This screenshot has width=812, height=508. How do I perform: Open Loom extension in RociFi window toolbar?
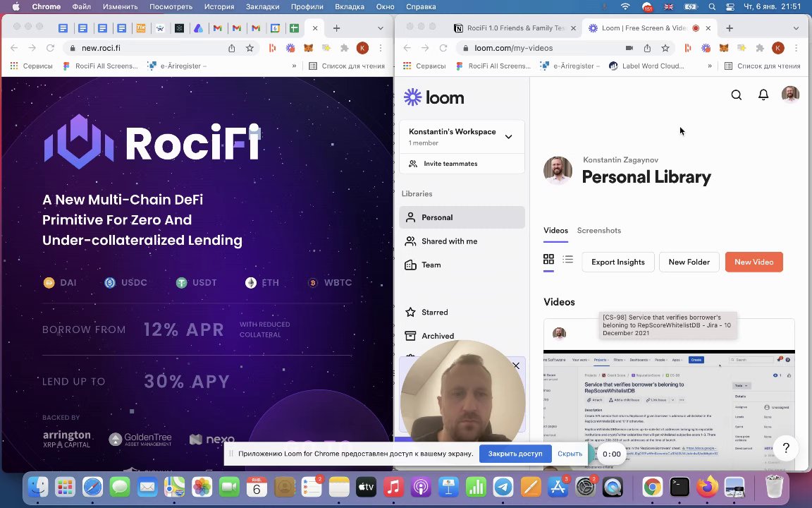pyautogui.click(x=290, y=48)
